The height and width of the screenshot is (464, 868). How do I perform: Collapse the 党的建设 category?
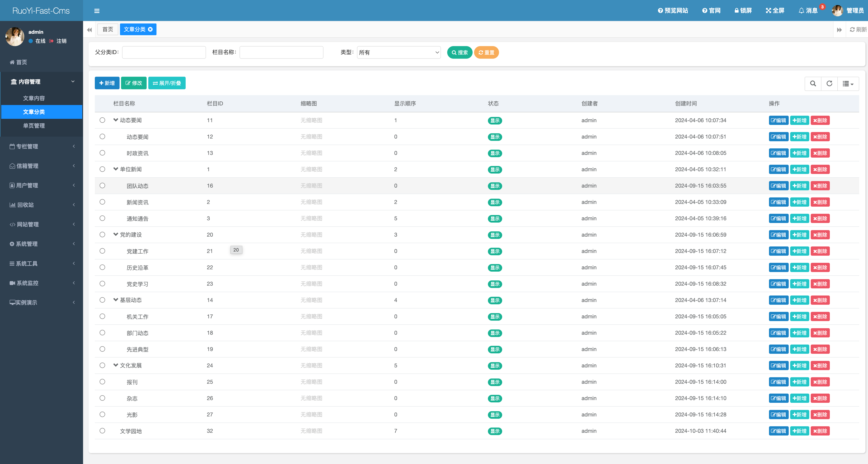click(116, 234)
